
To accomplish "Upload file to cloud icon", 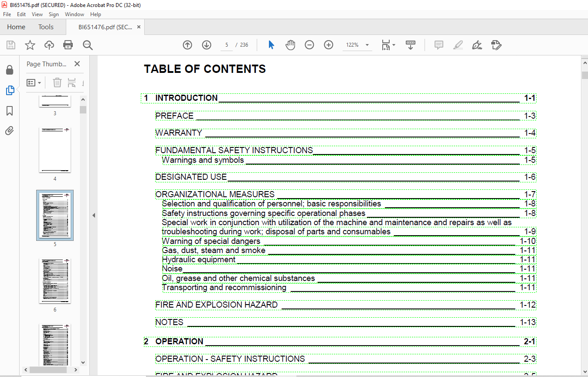I will click(x=49, y=45).
